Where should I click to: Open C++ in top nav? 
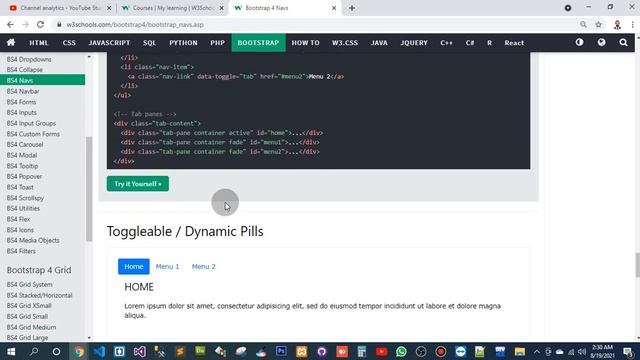click(x=447, y=43)
